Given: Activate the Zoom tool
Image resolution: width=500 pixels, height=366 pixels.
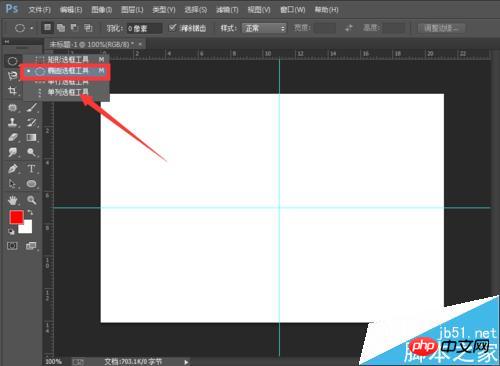Looking at the screenshot, I should [32, 200].
